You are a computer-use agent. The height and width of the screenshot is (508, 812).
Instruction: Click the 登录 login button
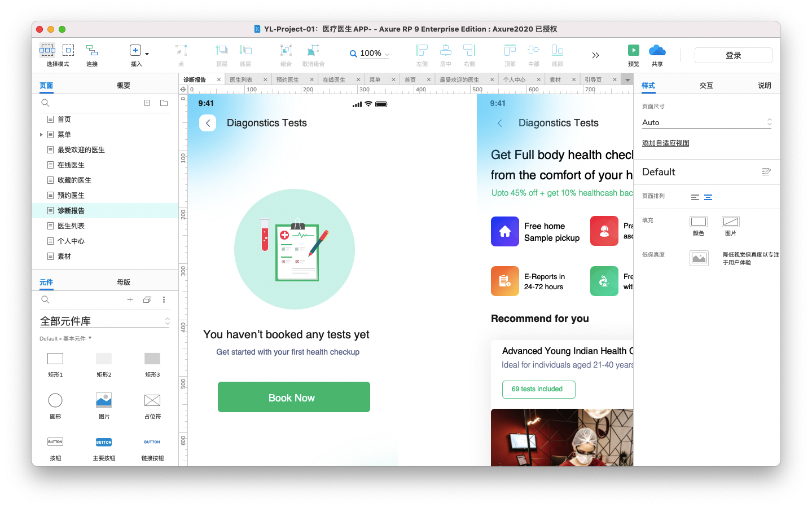(734, 55)
